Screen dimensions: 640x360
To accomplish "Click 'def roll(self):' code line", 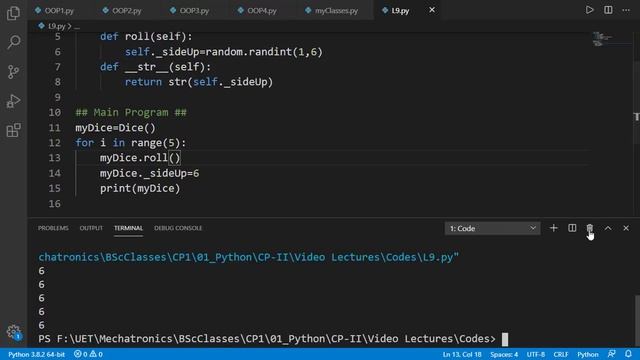I will tap(146, 37).
